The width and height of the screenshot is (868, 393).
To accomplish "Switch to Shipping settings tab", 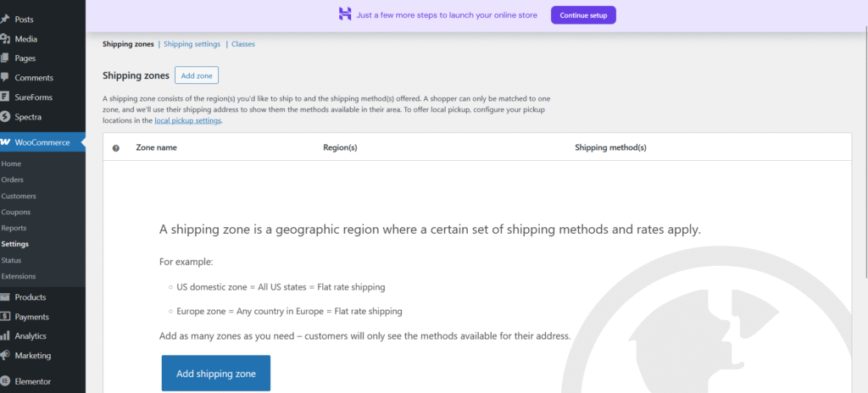I will (192, 44).
